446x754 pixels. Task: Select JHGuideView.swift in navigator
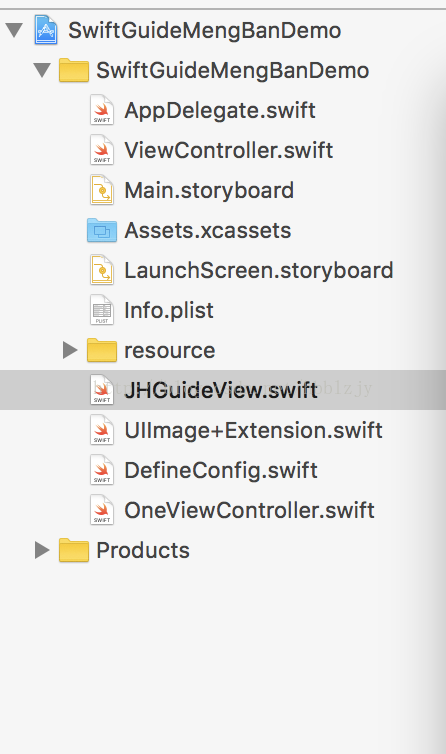[223, 390]
